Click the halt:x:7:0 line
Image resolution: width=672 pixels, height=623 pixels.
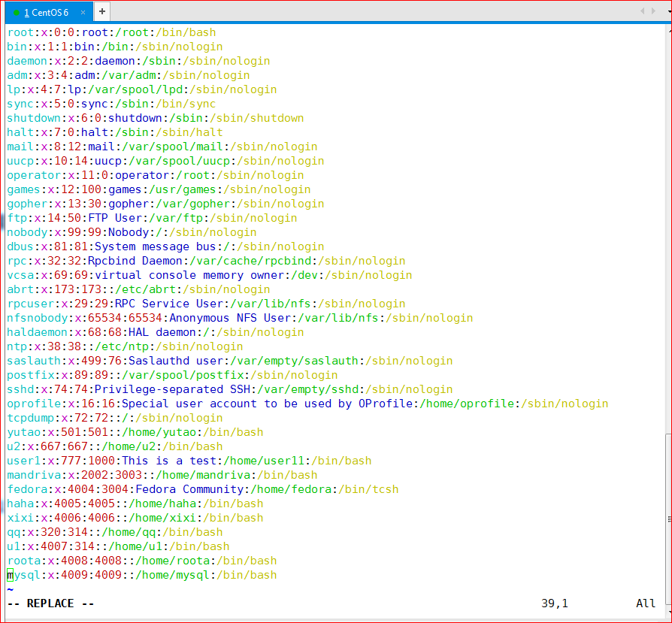click(x=115, y=132)
